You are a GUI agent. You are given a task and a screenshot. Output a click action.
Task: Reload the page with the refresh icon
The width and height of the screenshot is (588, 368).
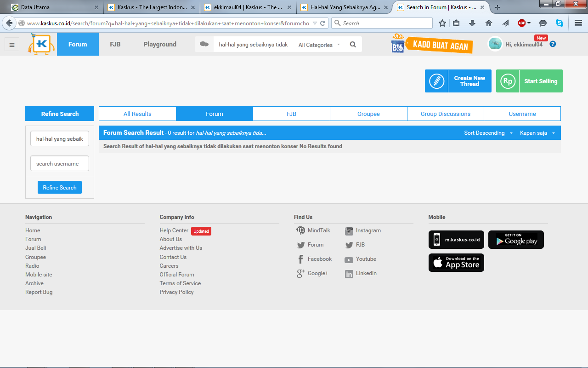pyautogui.click(x=323, y=23)
